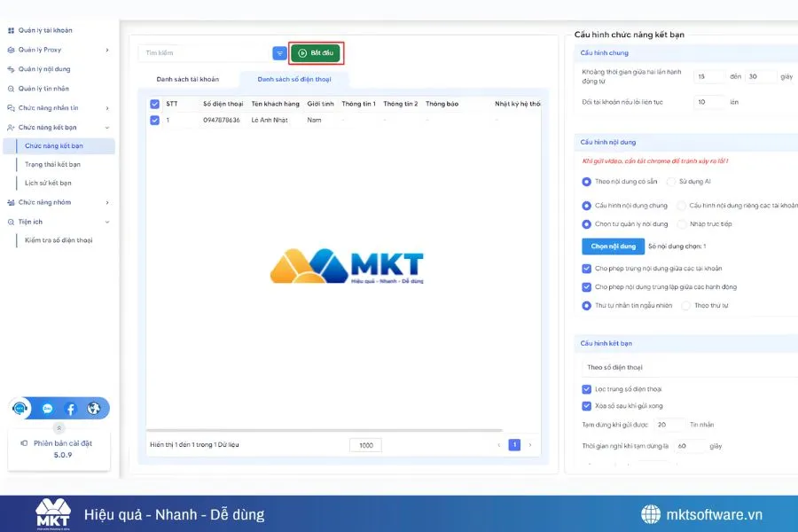Click the Facebook icon at bottom left
The image size is (798, 532).
pos(71,408)
